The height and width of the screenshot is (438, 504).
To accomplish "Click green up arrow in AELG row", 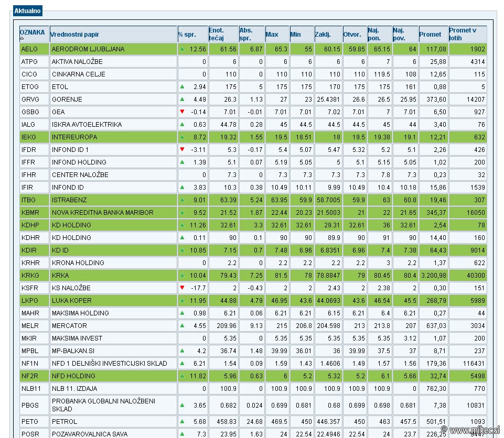I will click(x=183, y=49).
